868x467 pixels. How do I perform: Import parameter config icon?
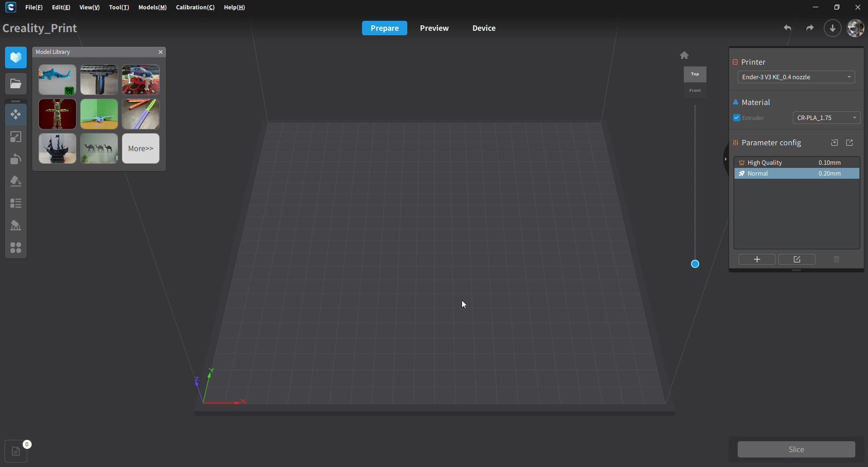pyautogui.click(x=835, y=143)
